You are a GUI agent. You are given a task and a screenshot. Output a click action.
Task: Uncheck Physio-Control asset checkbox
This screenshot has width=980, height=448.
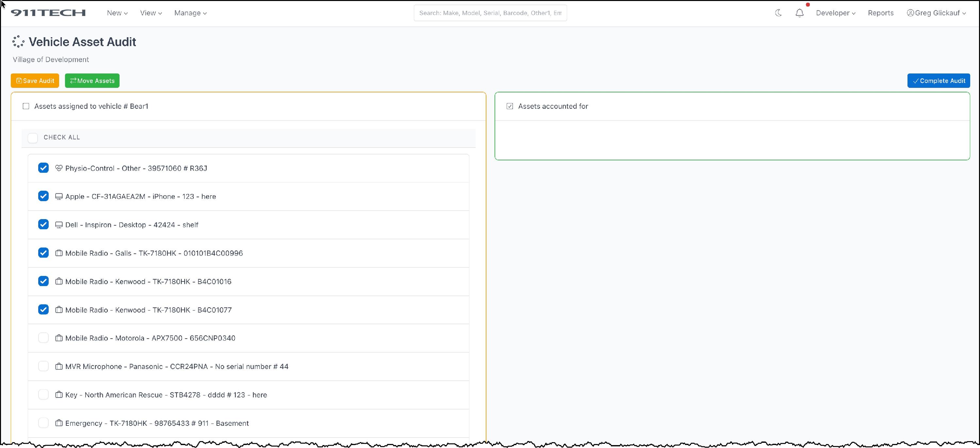[43, 168]
